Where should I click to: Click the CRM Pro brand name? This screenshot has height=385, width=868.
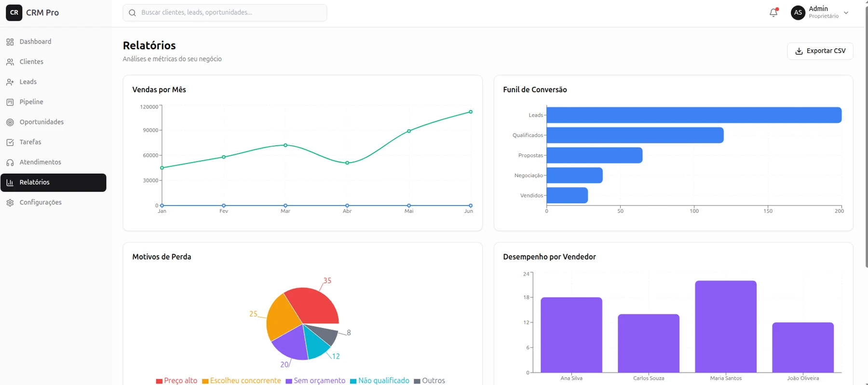tap(42, 13)
